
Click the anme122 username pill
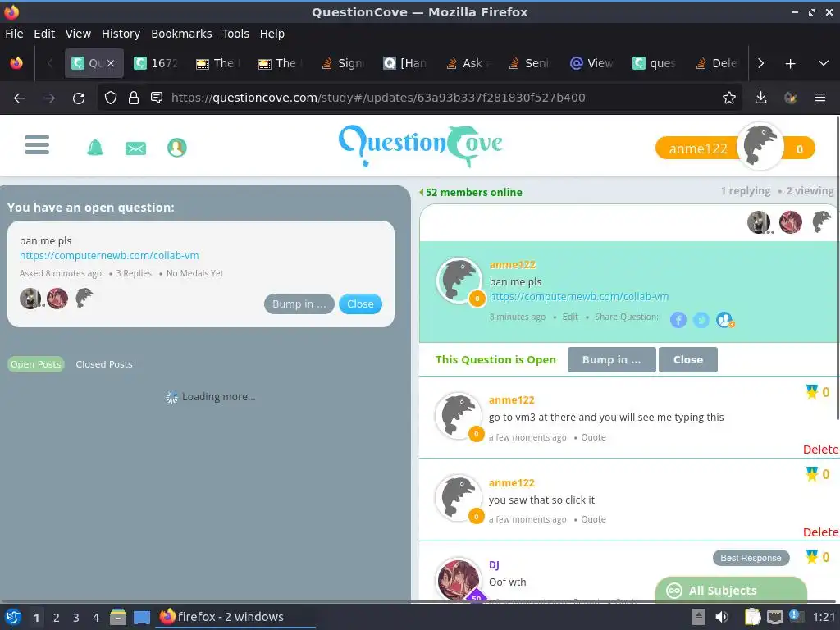[x=698, y=148]
